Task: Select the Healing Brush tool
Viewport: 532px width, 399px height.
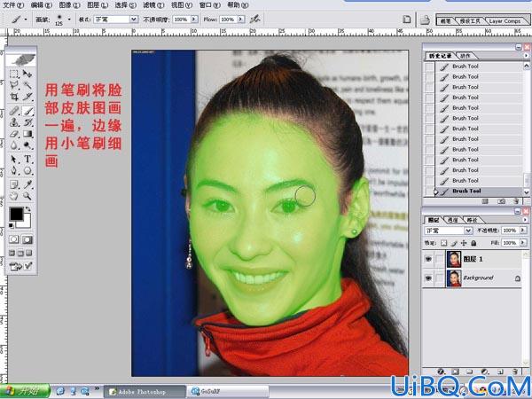Action: click(x=14, y=111)
